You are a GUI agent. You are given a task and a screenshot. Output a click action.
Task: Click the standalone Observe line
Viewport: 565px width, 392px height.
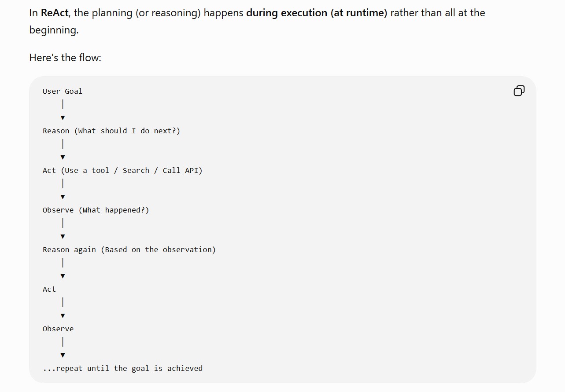58,329
